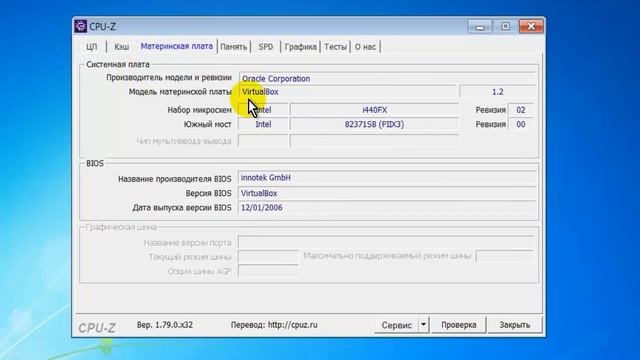The image size is (640, 360).
Task: Select the Материнская плата tab
Action: coord(176,46)
